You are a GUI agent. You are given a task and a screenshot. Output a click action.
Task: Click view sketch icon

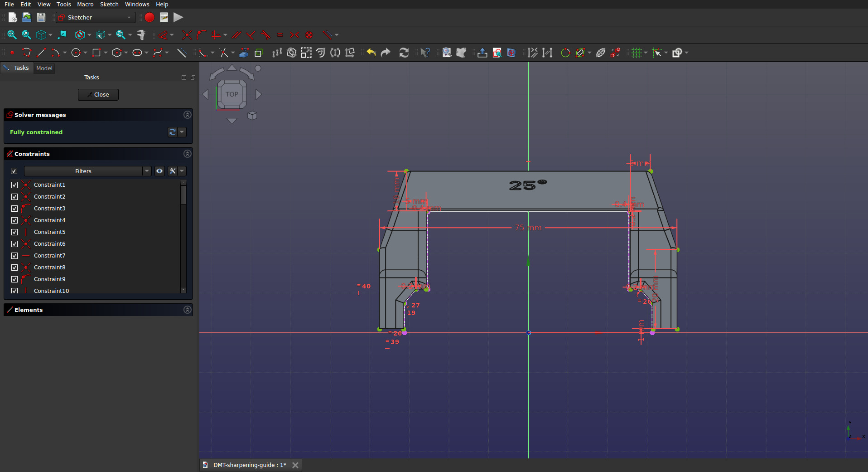pyautogui.click(x=497, y=53)
